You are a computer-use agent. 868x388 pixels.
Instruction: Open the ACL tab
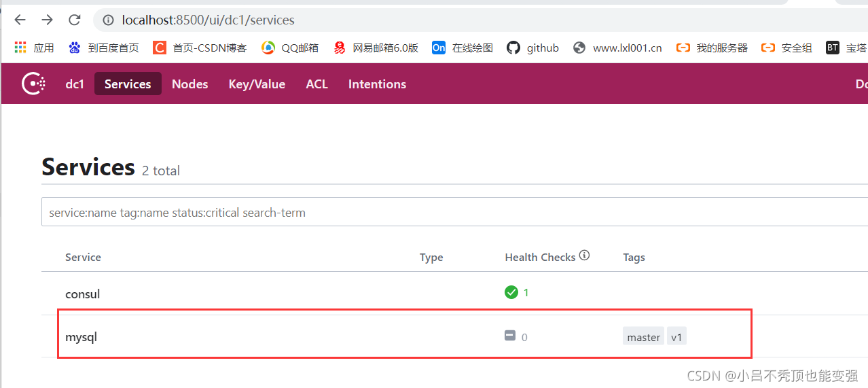pyautogui.click(x=317, y=84)
